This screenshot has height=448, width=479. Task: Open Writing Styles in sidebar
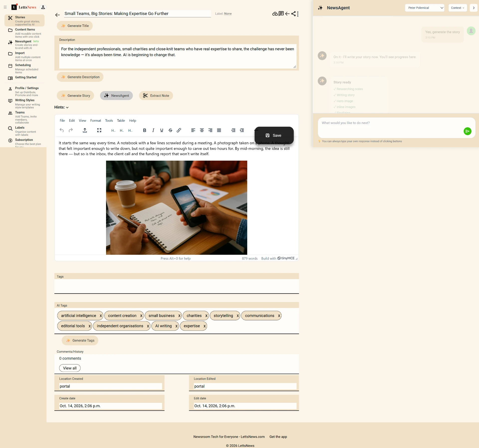[25, 104]
